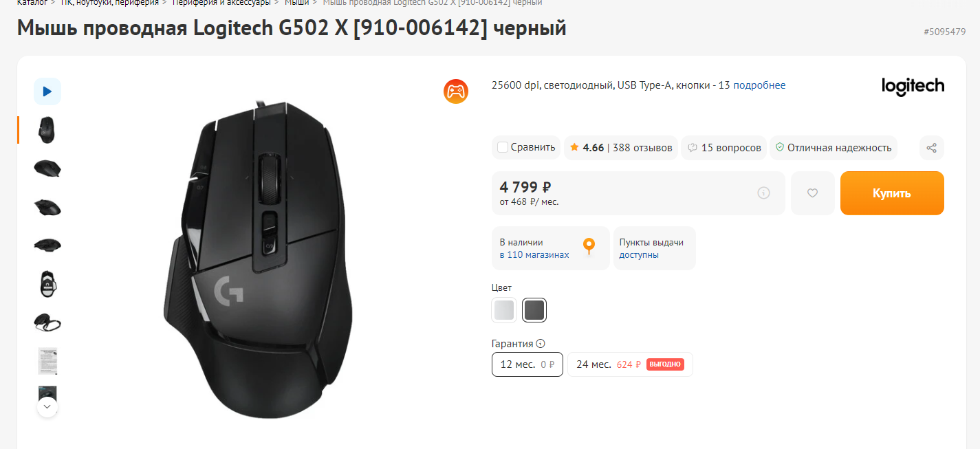Viewport: 980px width, 449px height.
Task: Select the 24 мес. warranty option
Action: (630, 364)
